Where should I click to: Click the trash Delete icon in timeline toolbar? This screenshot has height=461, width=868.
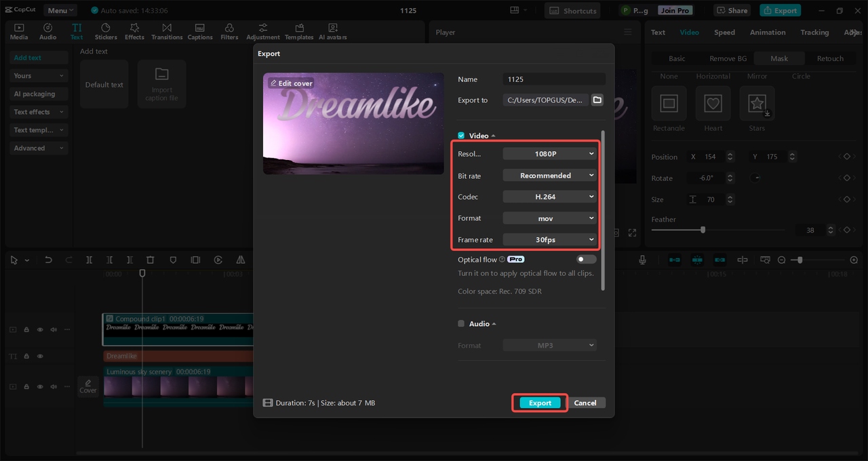[x=151, y=260]
